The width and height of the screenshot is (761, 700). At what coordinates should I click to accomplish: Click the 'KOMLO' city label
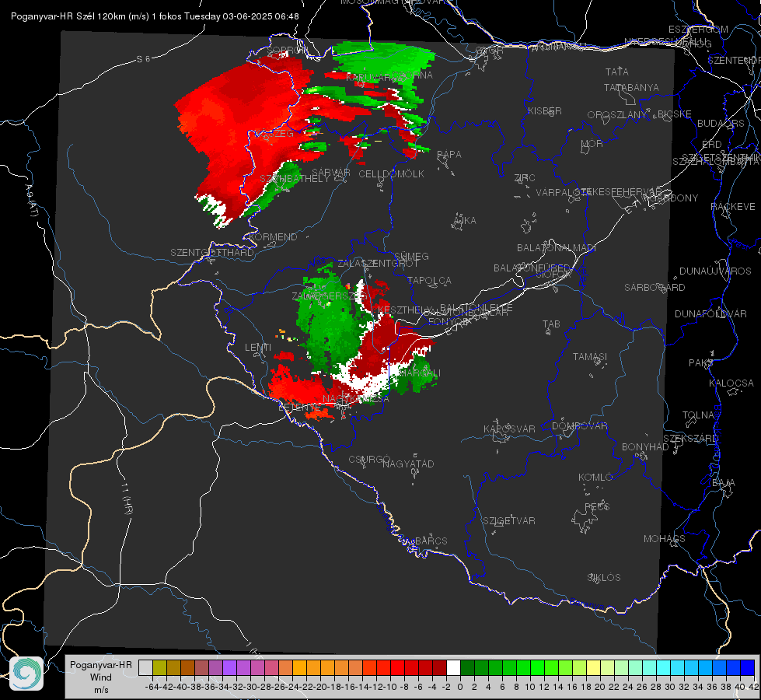pyautogui.click(x=595, y=478)
